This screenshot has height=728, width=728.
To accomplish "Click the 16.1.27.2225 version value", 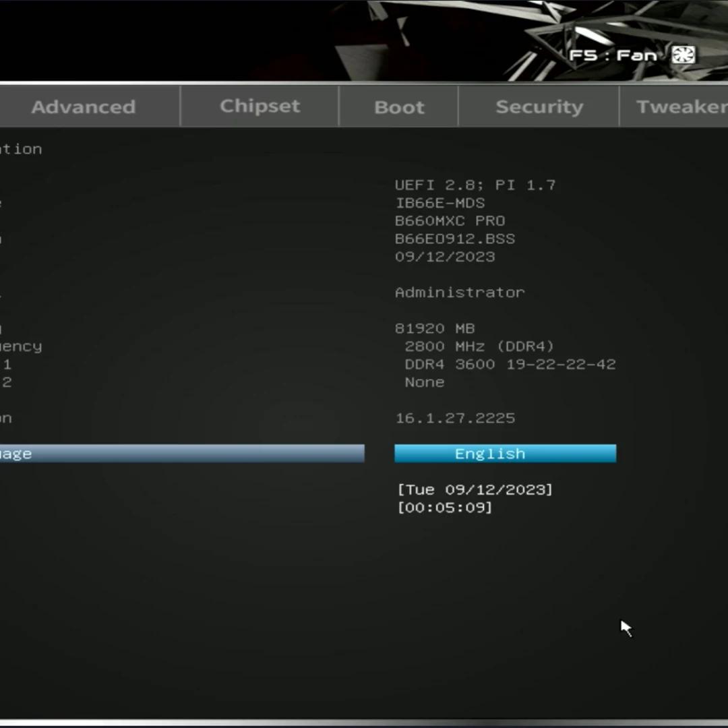I will tap(455, 418).
